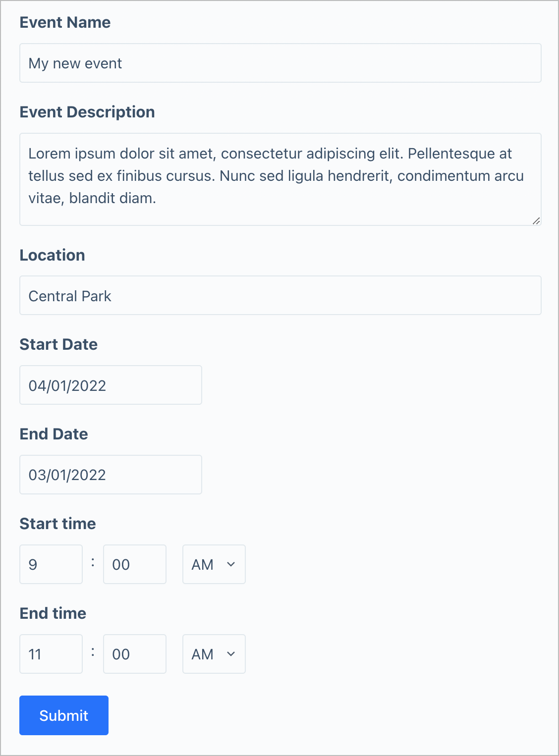559x756 pixels.
Task: Click the Start Date heading label
Action: [x=58, y=344]
